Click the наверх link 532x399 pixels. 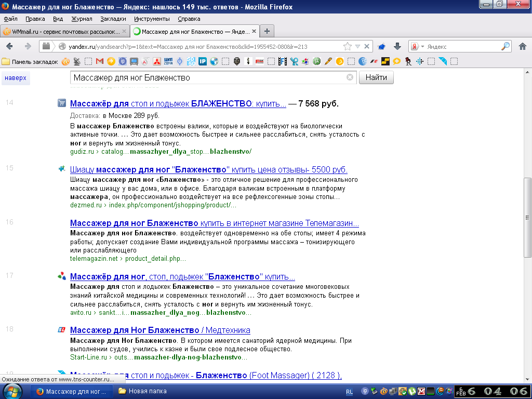coord(16,78)
